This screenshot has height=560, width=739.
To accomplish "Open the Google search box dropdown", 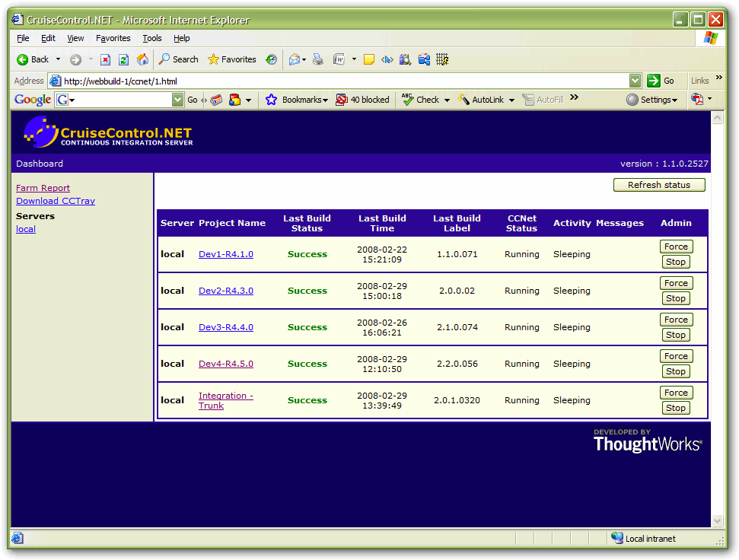I will [177, 100].
